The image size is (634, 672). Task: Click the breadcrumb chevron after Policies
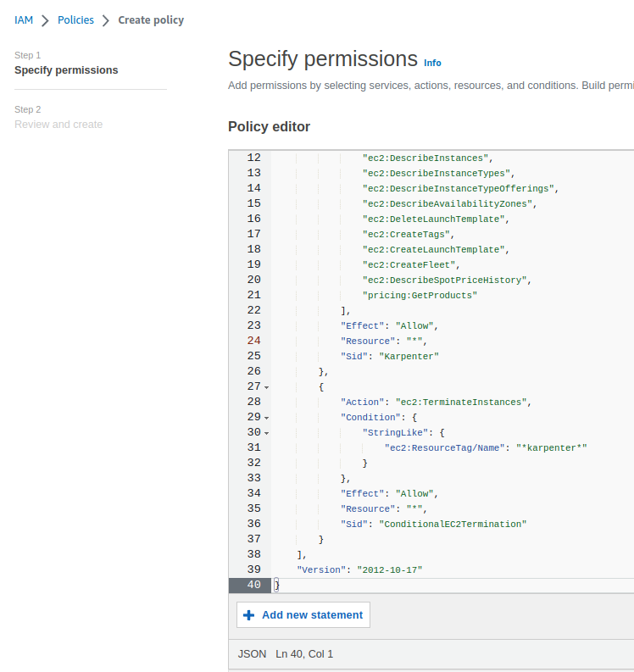(106, 20)
